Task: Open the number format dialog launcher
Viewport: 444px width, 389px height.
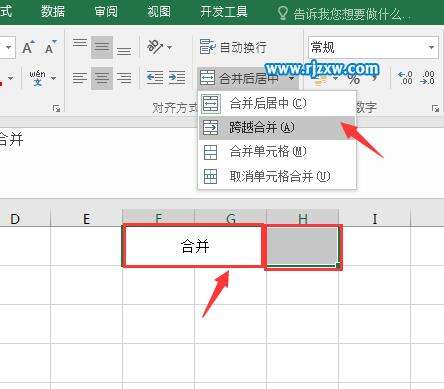Action: [435, 108]
